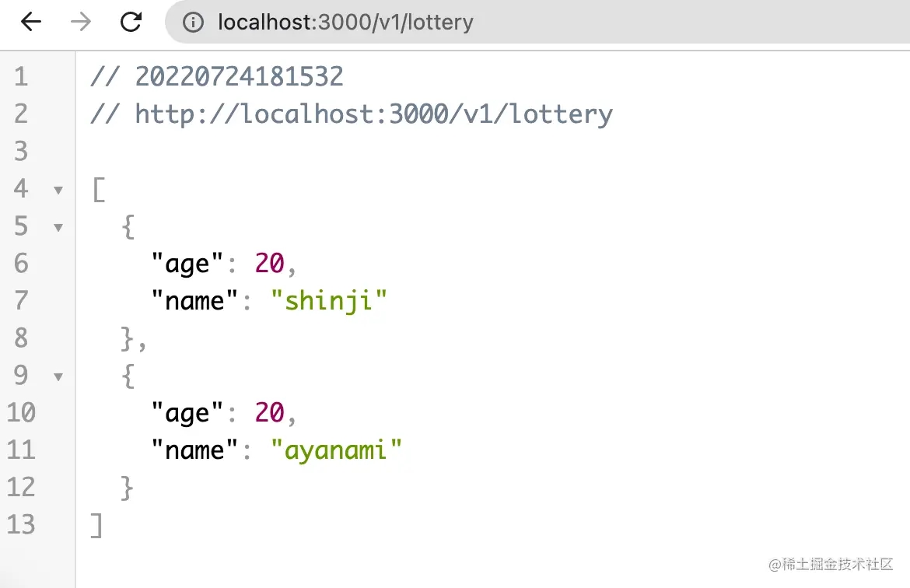Click the "age" key on line 6
910x588 pixels.
point(187,264)
